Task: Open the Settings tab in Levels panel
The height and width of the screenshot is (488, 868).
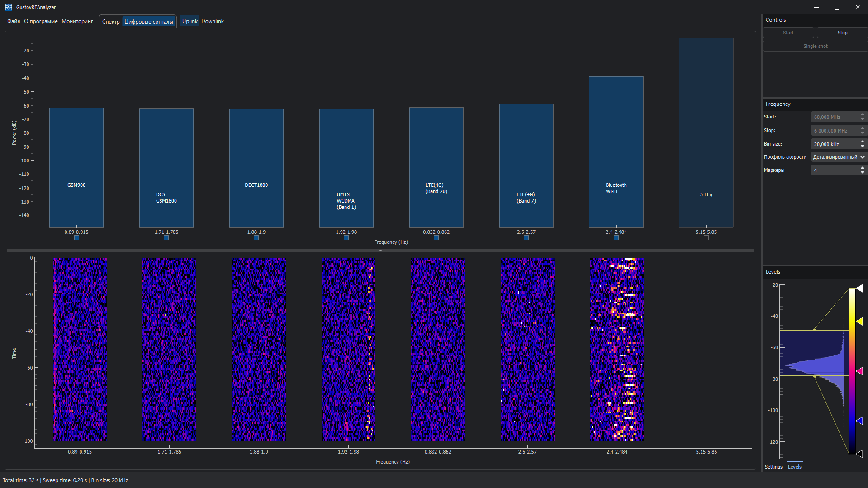Action: [x=773, y=467]
